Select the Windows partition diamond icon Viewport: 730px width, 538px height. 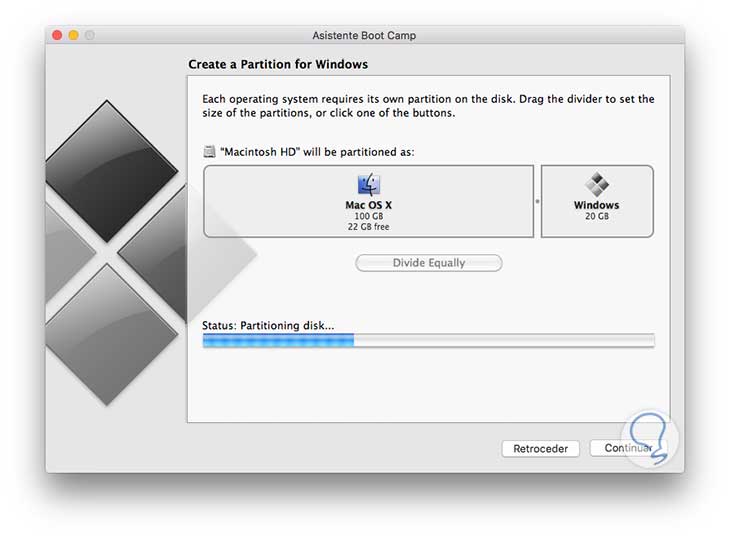point(597,184)
